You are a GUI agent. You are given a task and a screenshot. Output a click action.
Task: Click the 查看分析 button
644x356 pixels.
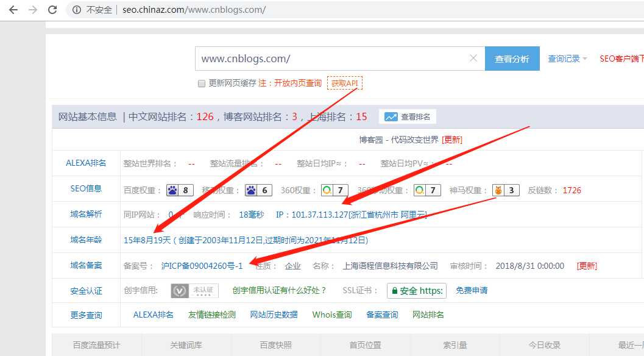(512, 59)
